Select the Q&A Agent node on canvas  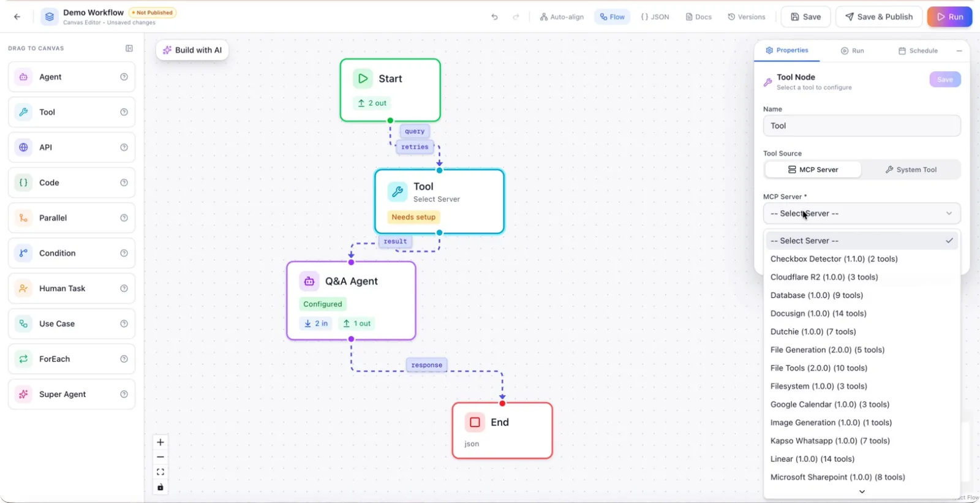(351, 301)
